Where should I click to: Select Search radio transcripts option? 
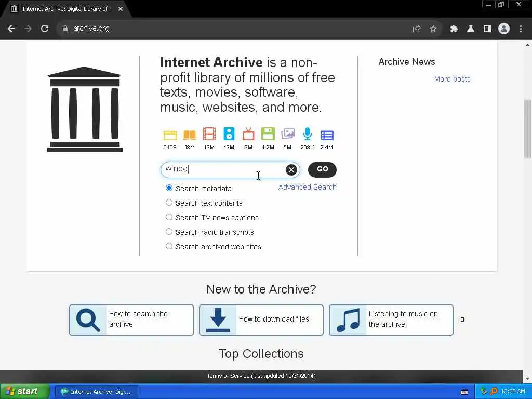[169, 231]
